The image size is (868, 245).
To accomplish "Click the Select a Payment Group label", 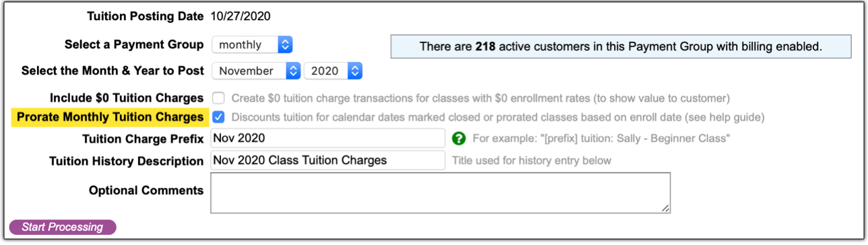I will pyautogui.click(x=134, y=44).
